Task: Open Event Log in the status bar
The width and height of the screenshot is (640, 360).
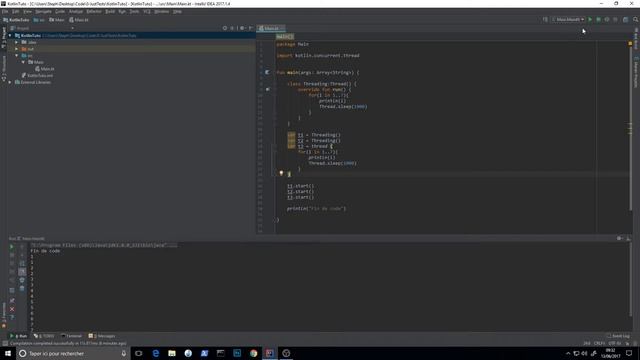Action: click(x=618, y=336)
